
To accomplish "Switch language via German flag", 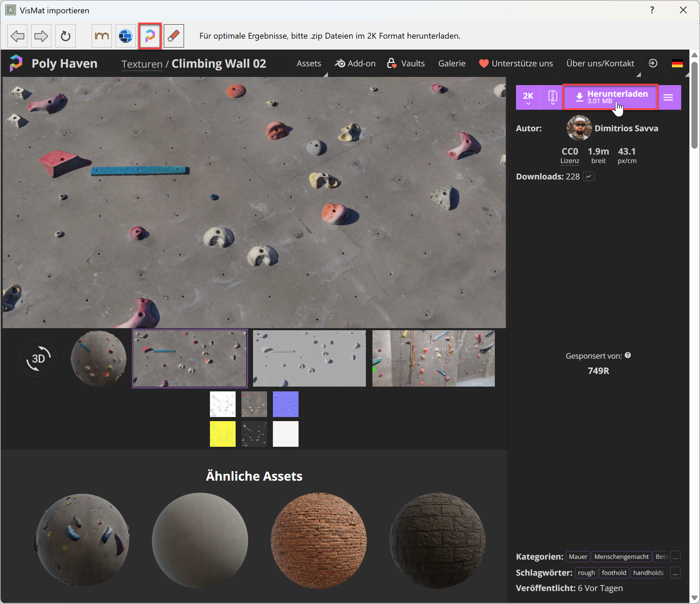I will point(677,63).
